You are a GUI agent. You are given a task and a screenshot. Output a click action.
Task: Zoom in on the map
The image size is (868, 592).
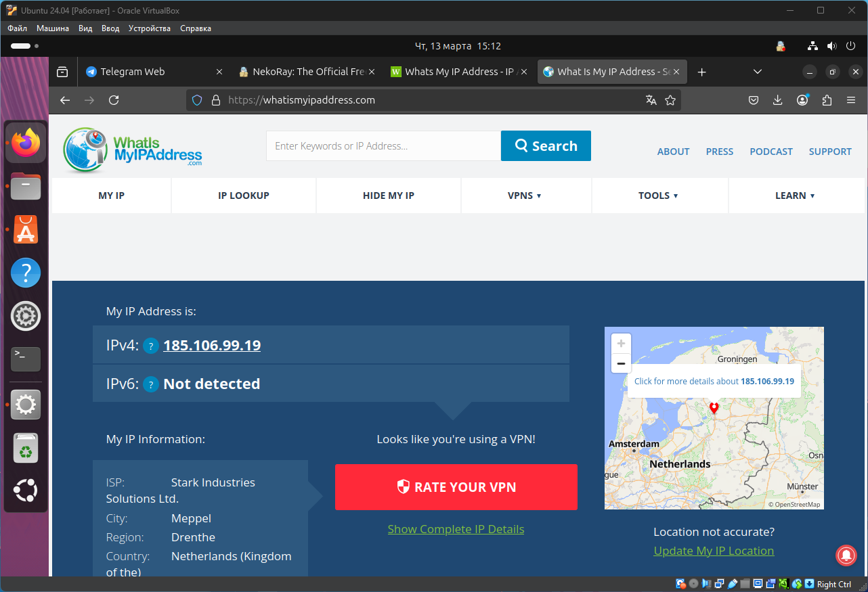(621, 343)
